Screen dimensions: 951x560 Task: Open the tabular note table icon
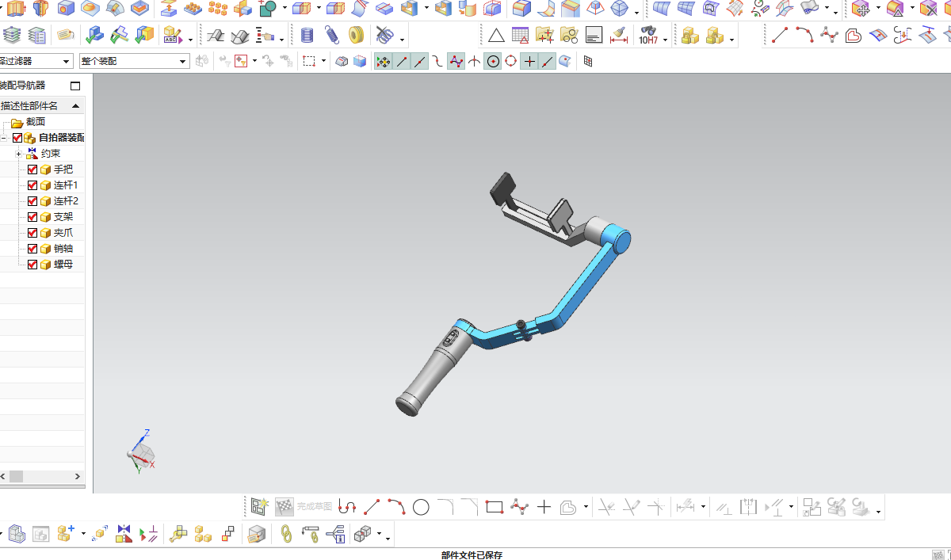520,36
